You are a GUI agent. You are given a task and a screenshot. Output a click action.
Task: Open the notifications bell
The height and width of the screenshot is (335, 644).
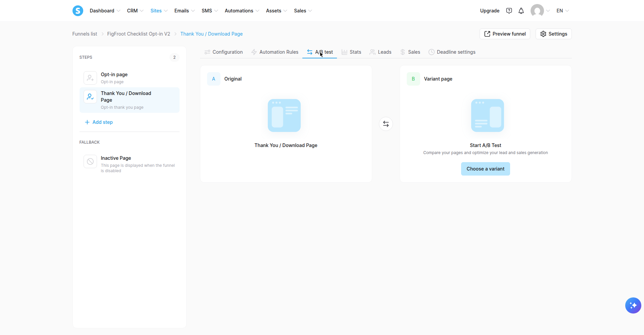pyautogui.click(x=521, y=11)
